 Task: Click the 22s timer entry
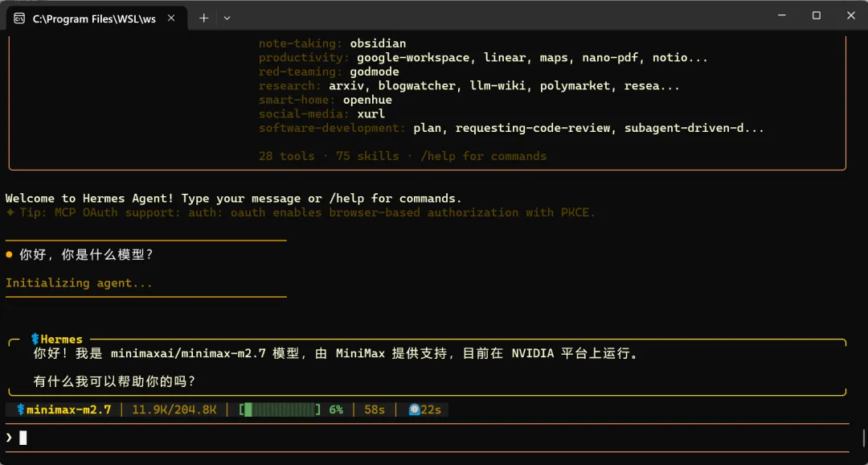[x=431, y=410]
